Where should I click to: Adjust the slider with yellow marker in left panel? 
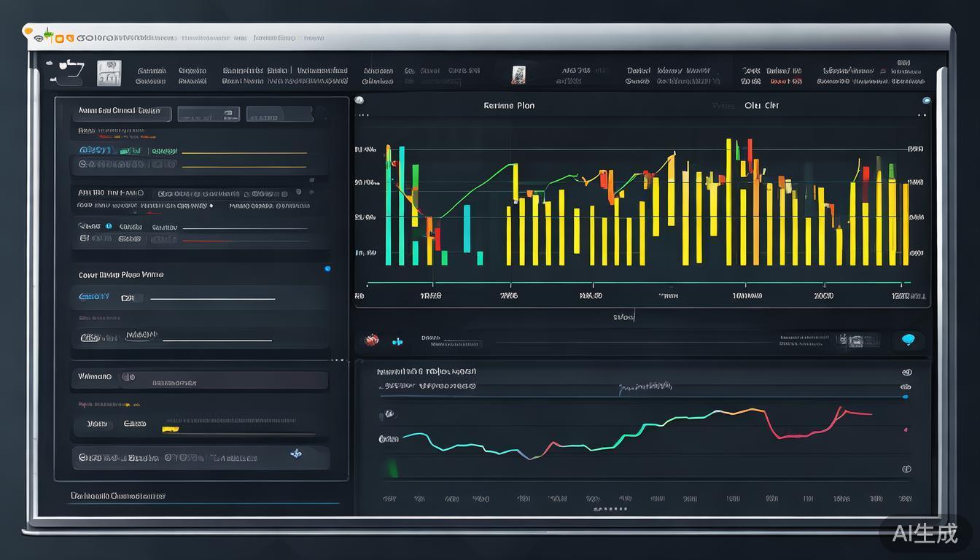pos(170,429)
